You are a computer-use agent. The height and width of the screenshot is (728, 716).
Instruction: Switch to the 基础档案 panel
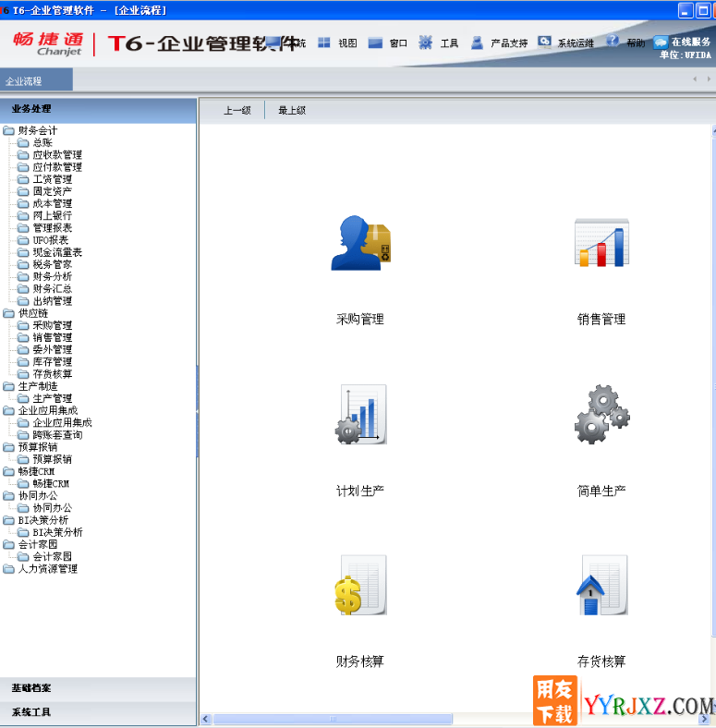coord(98,688)
